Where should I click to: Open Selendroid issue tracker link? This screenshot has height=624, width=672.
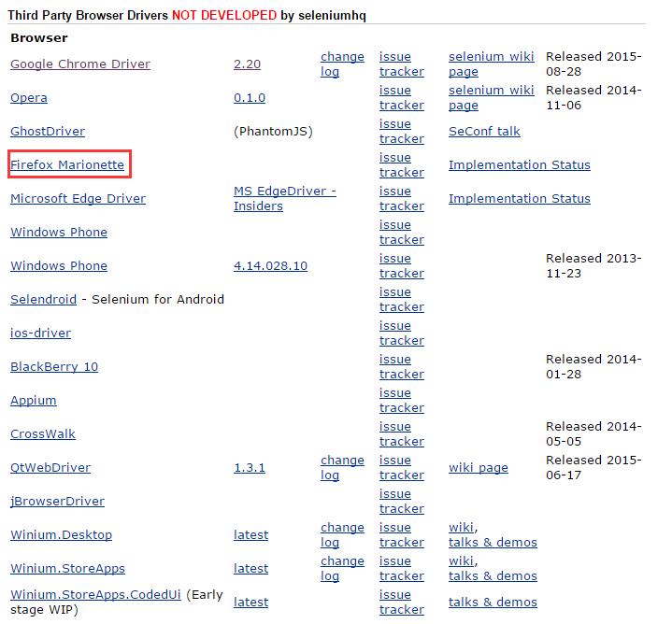[402, 299]
